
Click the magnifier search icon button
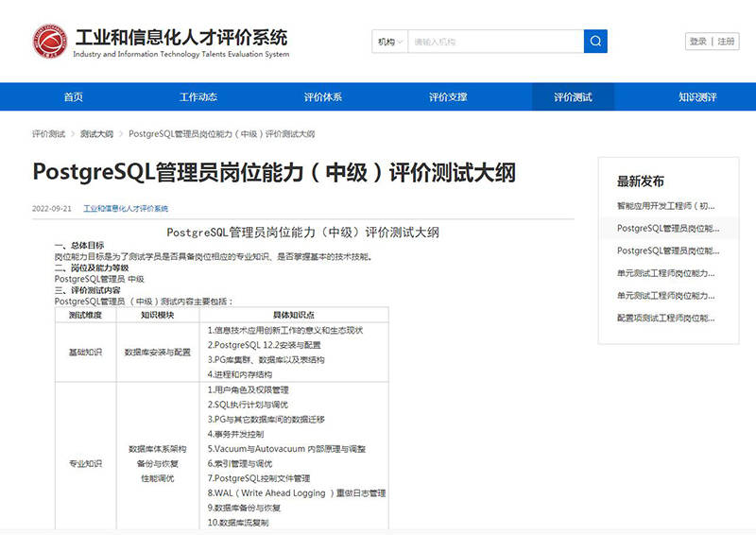(x=595, y=42)
